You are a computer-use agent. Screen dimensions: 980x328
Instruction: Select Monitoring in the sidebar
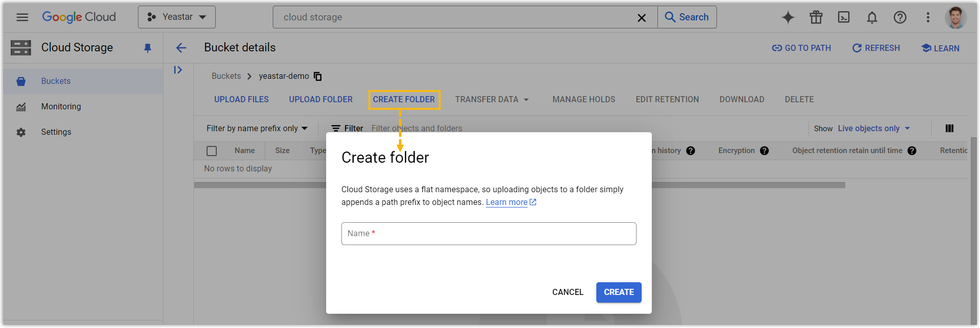[x=61, y=107]
